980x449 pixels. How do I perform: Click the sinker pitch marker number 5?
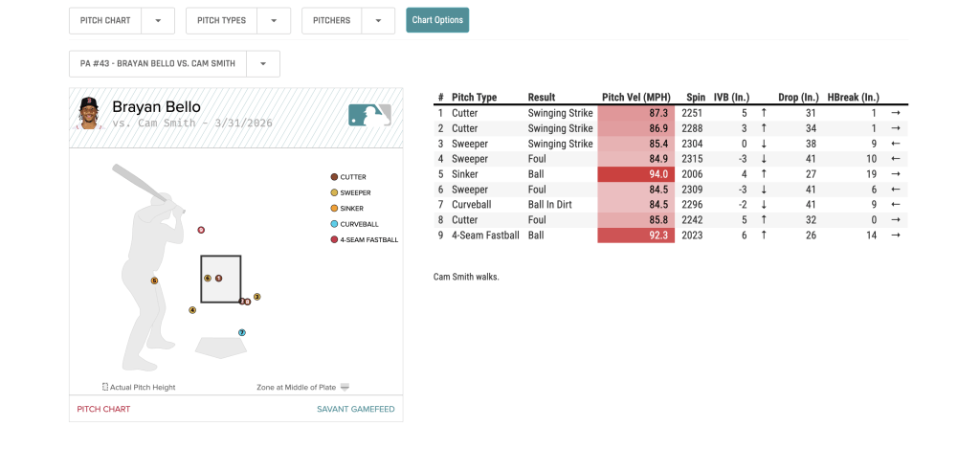click(154, 281)
